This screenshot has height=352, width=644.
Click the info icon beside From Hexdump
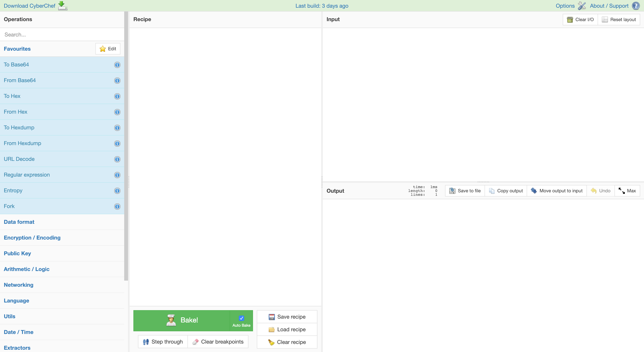coord(117,143)
